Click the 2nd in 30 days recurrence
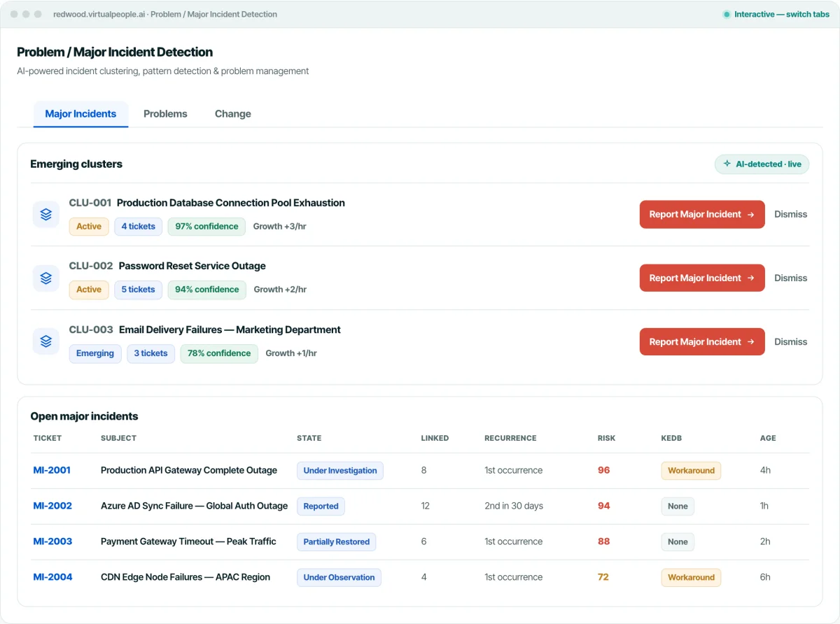840x624 pixels. coord(514,506)
